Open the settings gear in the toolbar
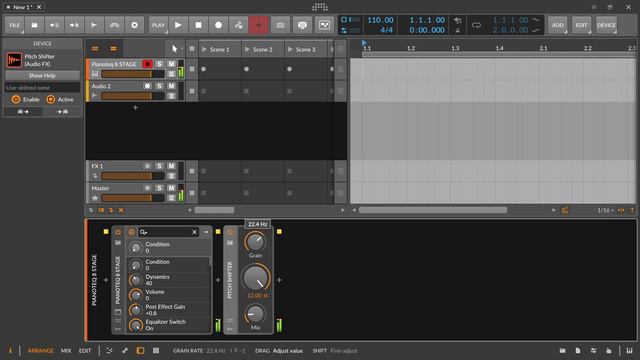The height and width of the screenshot is (360, 640). [134, 25]
